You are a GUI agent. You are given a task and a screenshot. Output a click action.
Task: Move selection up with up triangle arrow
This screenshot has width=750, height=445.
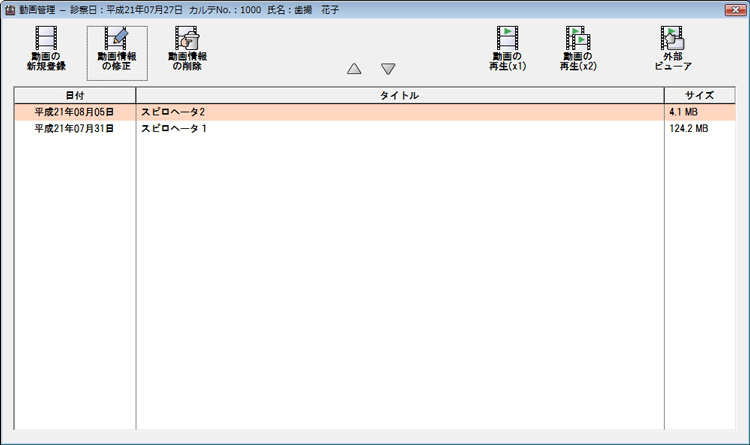pos(354,69)
